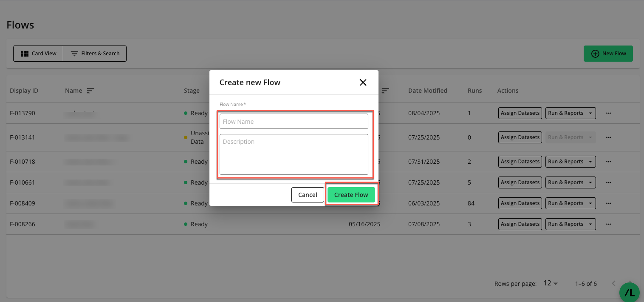Go to previous page with left chevron
Screen dimensions: 644x302
point(613,283)
